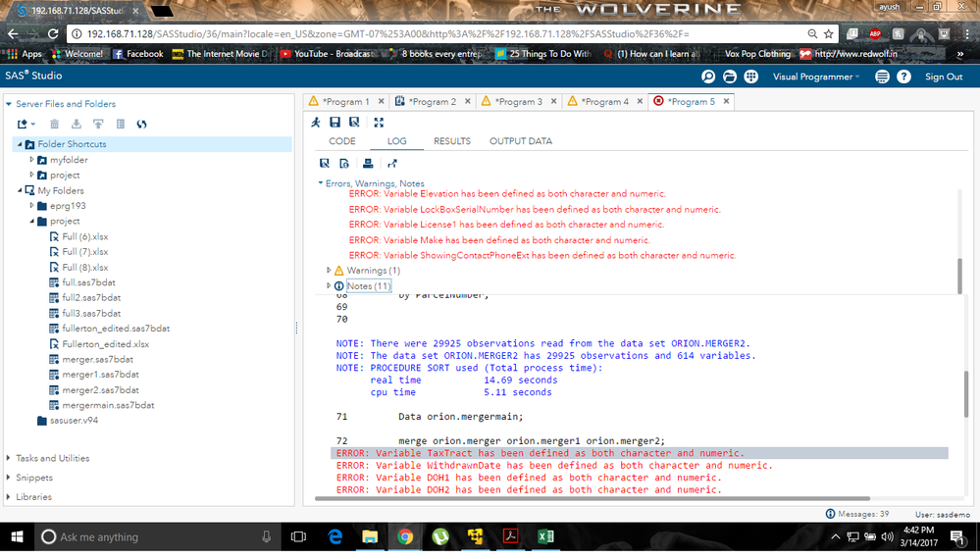Open SAS Studio Help question-mark icon
Image resolution: width=980 pixels, height=559 pixels.
[x=903, y=76]
